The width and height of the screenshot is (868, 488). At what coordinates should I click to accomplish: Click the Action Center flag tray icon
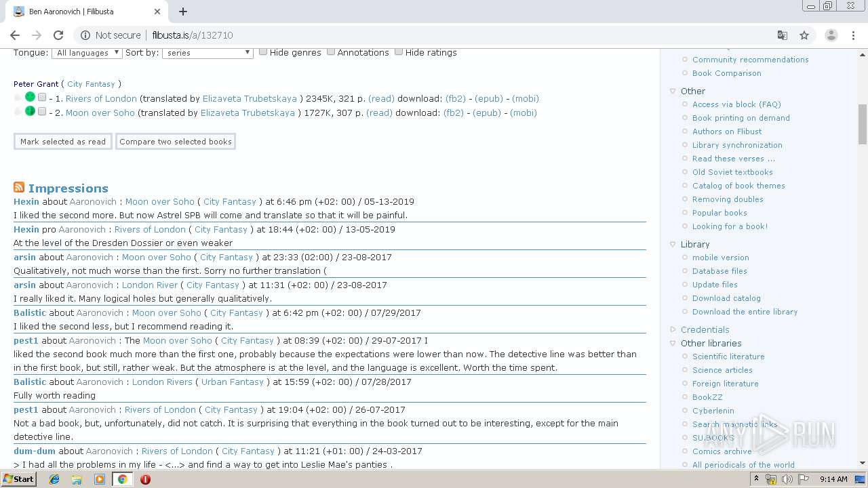click(x=804, y=479)
